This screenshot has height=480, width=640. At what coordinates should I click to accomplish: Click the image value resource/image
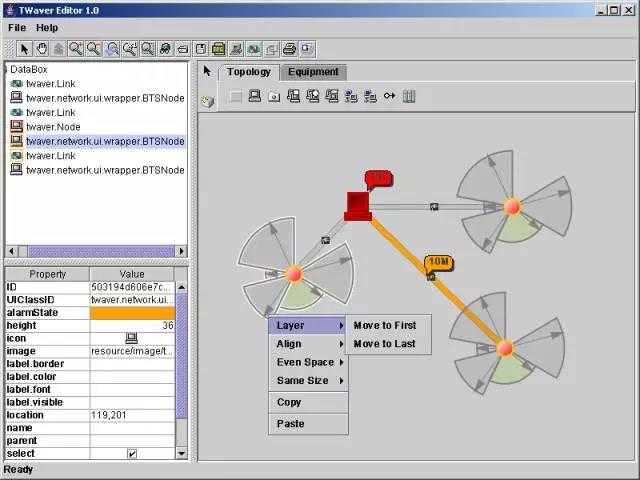click(x=132, y=351)
